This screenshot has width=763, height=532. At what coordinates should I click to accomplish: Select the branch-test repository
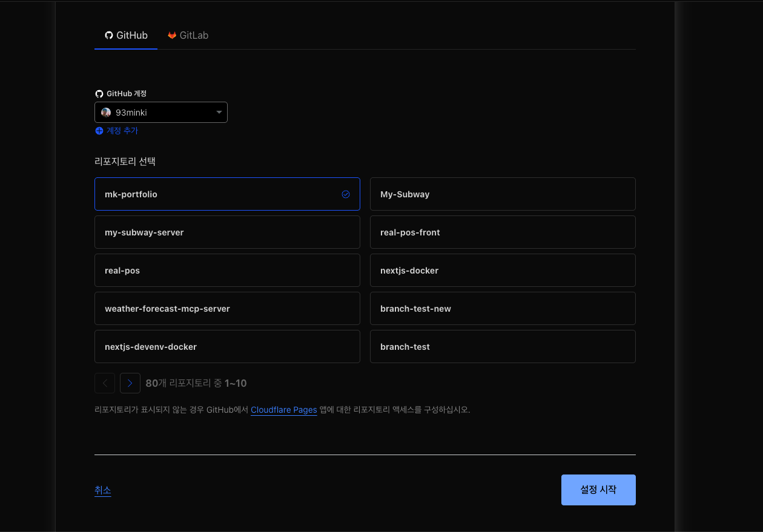click(503, 347)
